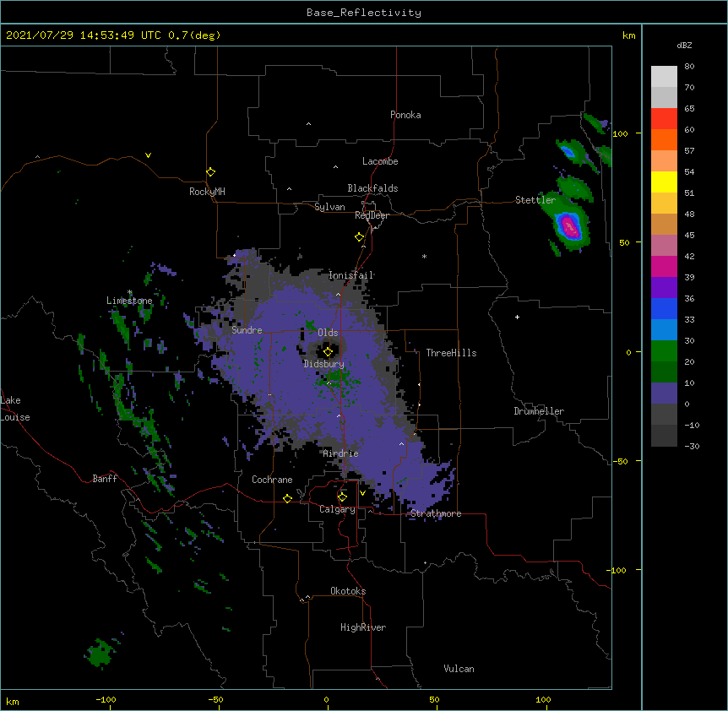The image size is (728, 711).
Task: Click the RockyMH label
Action: pyautogui.click(x=207, y=192)
